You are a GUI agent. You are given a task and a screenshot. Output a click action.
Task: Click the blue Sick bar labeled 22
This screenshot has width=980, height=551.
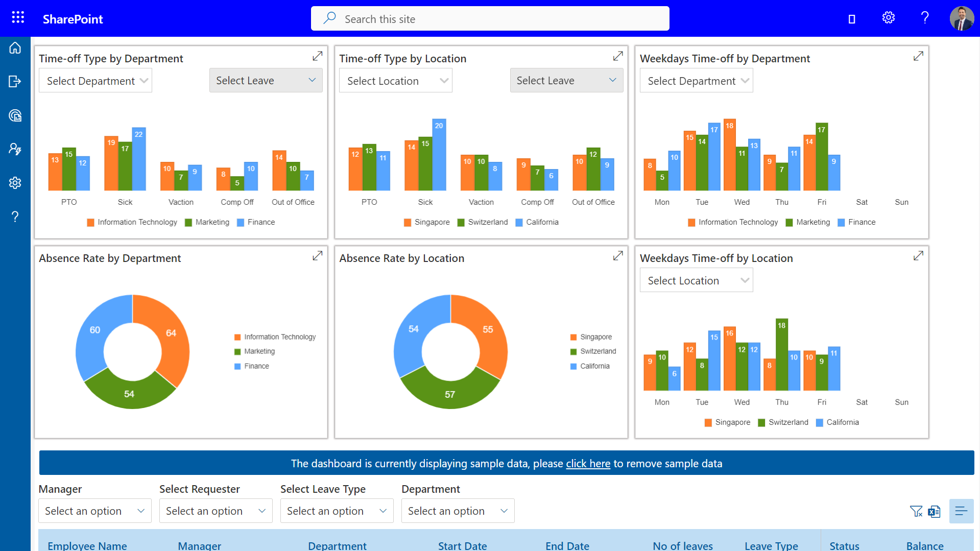(139, 159)
